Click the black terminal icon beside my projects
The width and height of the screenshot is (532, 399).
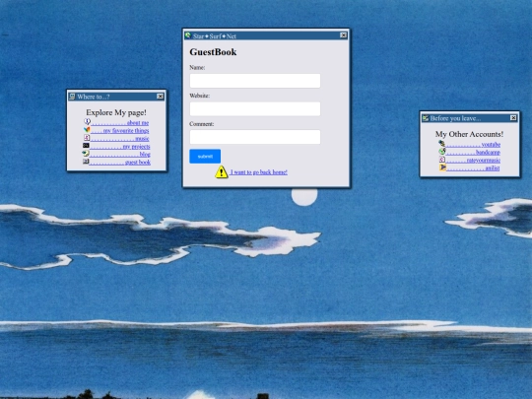pos(86,146)
